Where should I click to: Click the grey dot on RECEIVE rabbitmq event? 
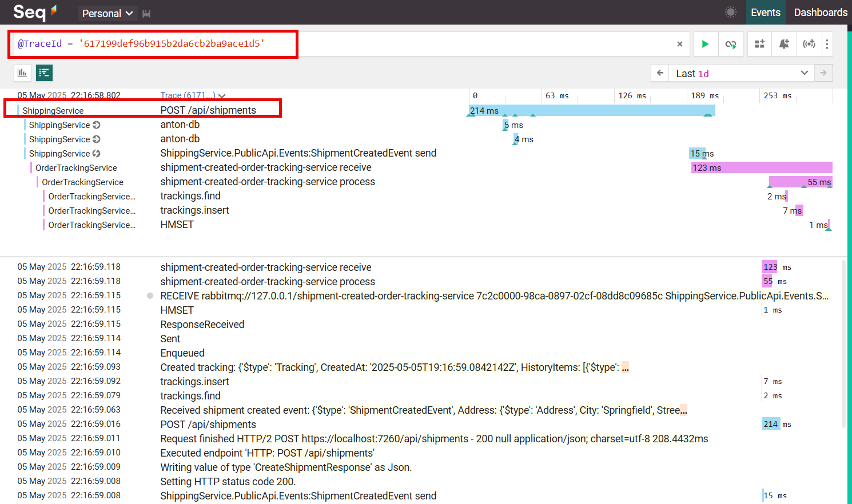click(150, 296)
